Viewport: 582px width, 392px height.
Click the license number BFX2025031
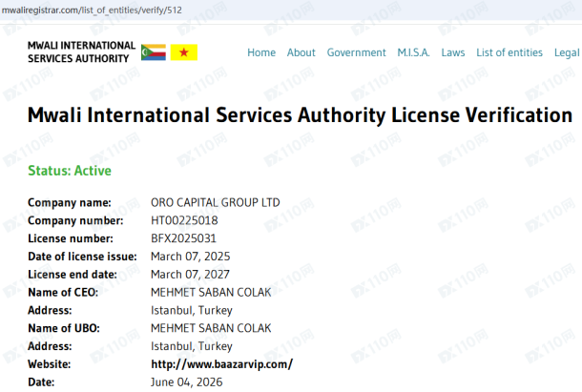pyautogui.click(x=183, y=238)
